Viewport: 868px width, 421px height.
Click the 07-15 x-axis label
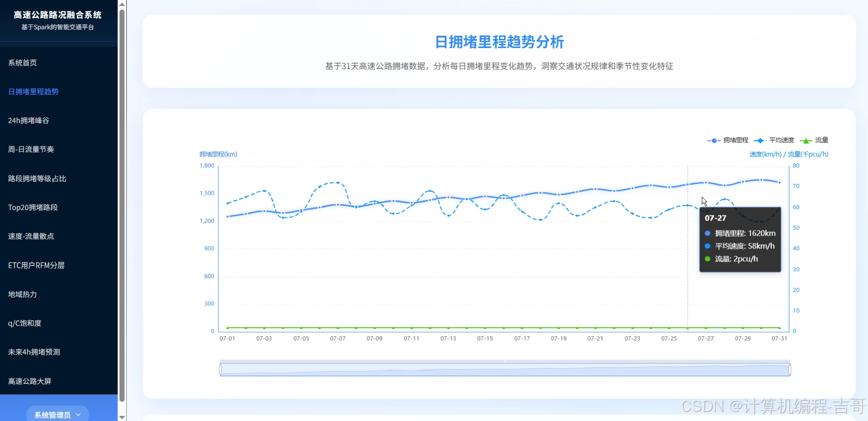(485, 339)
